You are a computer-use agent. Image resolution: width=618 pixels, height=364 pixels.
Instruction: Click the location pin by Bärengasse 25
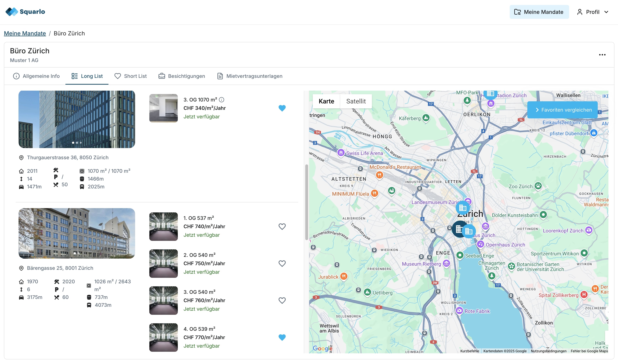[21, 268]
